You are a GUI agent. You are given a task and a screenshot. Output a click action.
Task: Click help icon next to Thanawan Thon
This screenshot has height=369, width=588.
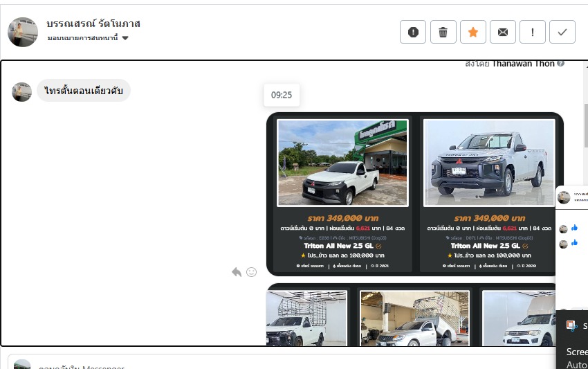tap(560, 64)
